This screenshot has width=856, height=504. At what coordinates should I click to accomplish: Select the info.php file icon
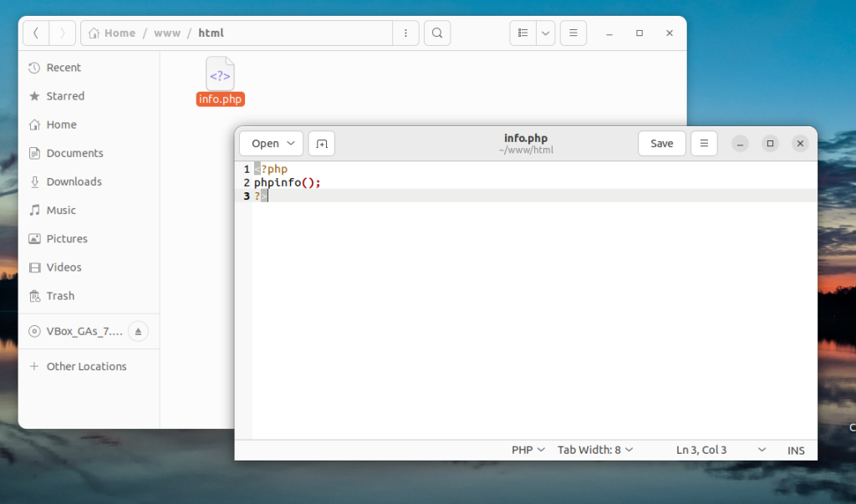(x=219, y=74)
